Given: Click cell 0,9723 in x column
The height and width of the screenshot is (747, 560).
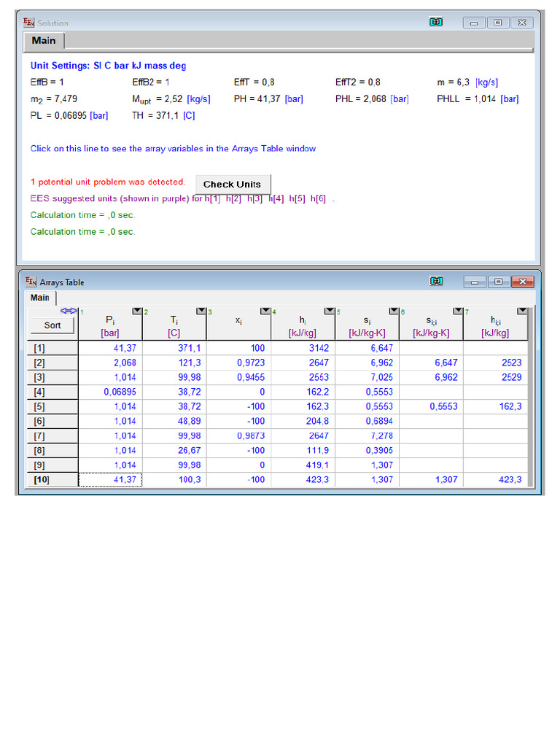Looking at the screenshot, I should coord(238,363).
